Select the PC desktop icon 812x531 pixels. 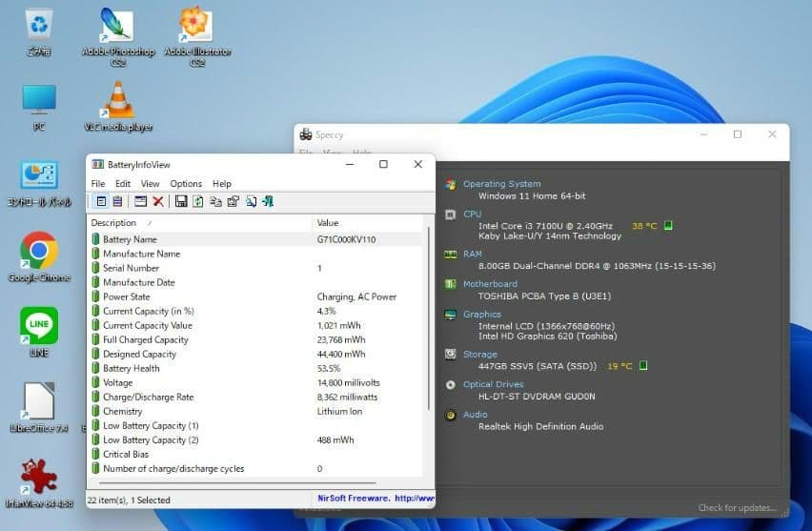coord(39,108)
